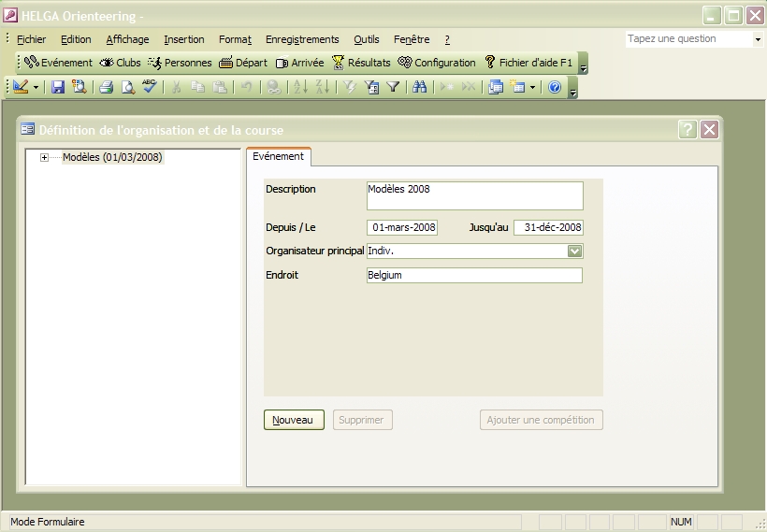Expand the Modèles (01/03/2008) tree node

[44, 157]
